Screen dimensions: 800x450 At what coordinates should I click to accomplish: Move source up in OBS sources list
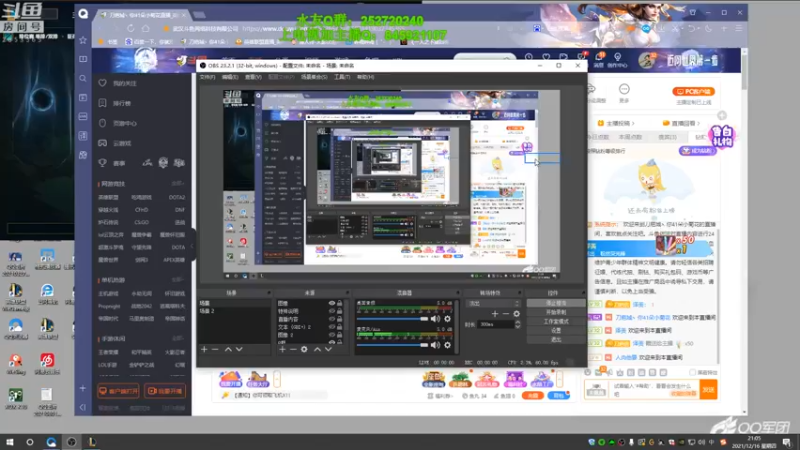click(317, 349)
